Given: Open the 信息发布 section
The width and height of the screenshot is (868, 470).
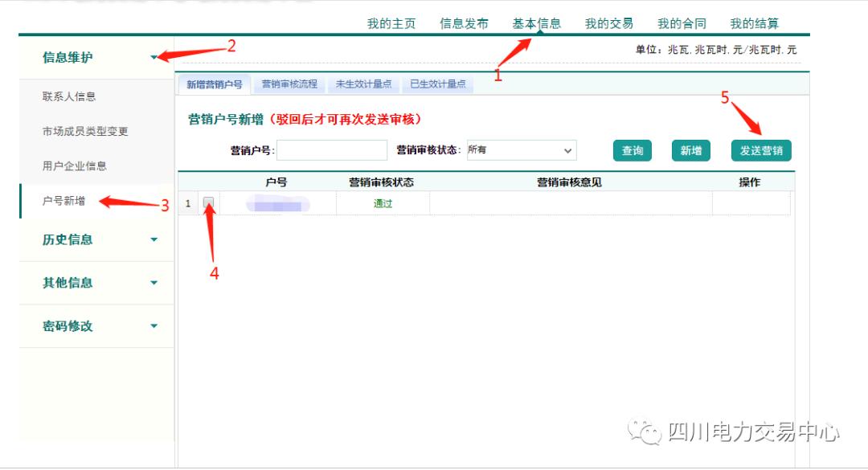Looking at the screenshot, I should 465,23.
